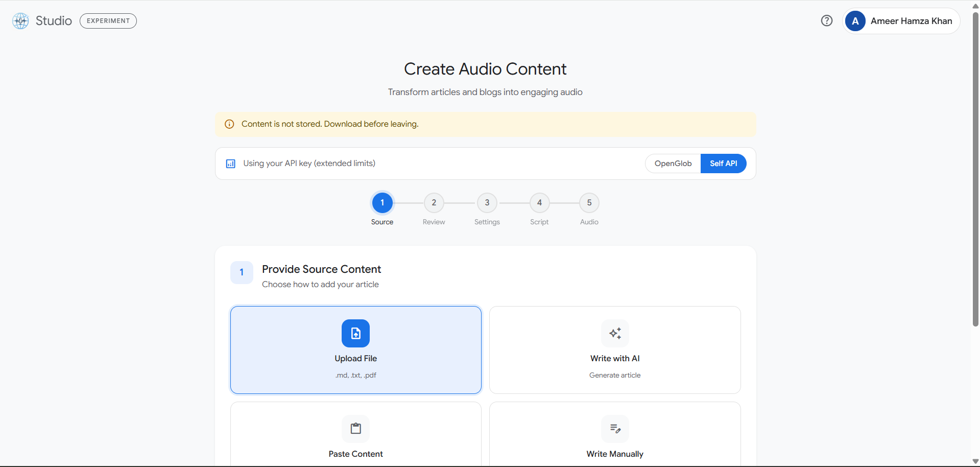Select the Upload File source card
Image resolution: width=980 pixels, height=467 pixels.
355,349
